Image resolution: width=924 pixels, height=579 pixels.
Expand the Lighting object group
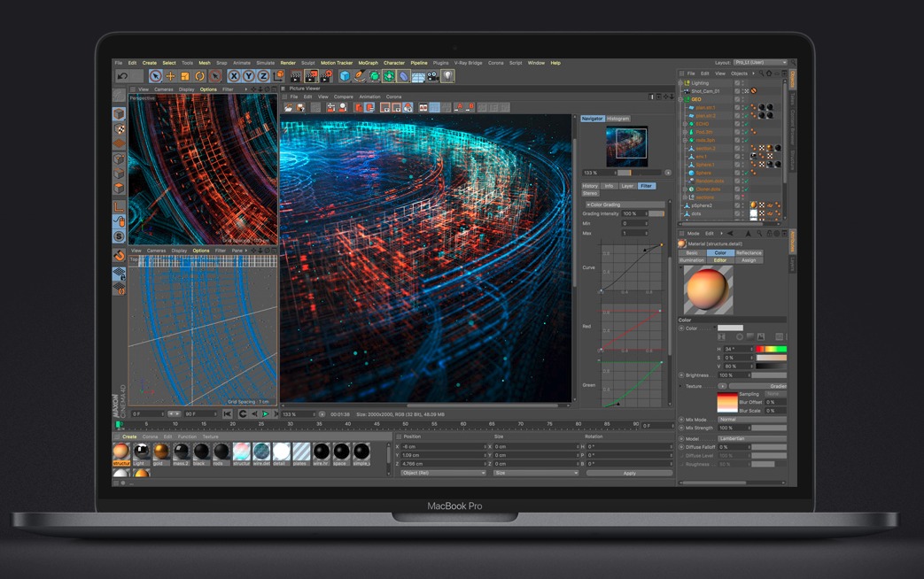[680, 83]
